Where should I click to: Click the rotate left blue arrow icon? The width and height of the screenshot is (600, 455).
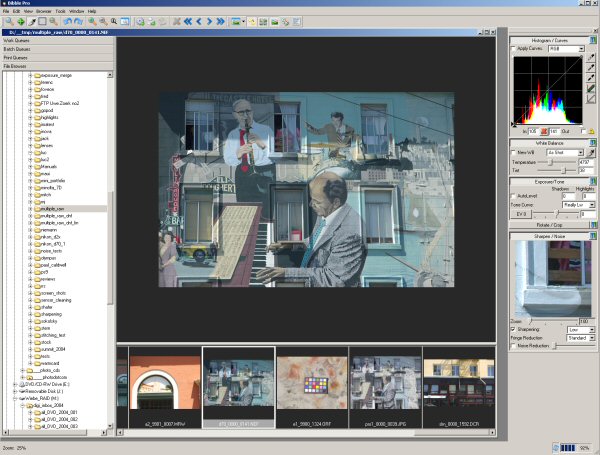click(68, 22)
